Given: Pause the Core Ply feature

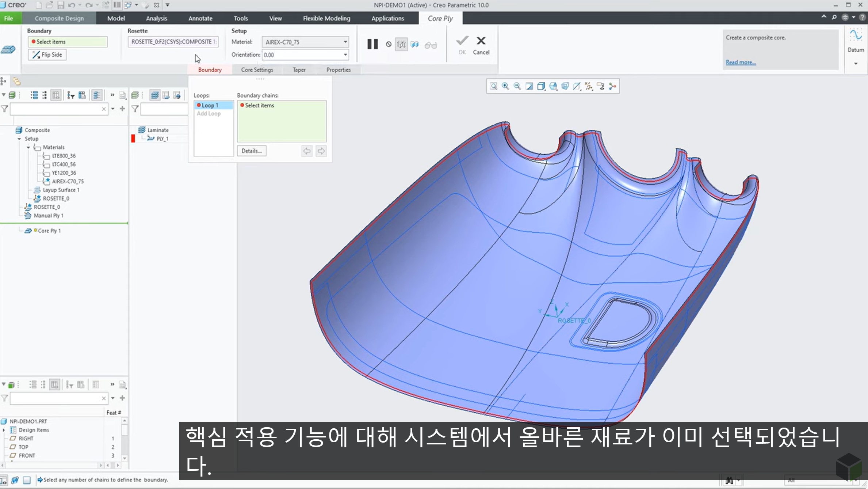Looking at the screenshot, I should click(x=372, y=44).
